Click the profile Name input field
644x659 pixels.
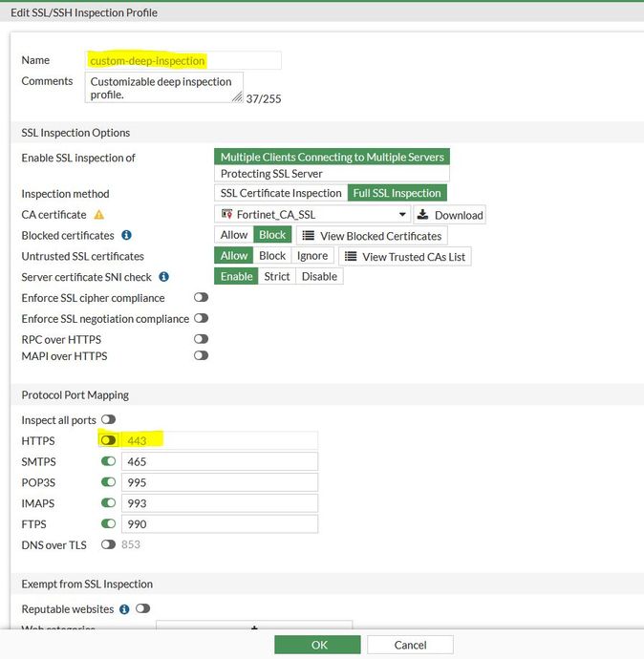click(x=183, y=60)
